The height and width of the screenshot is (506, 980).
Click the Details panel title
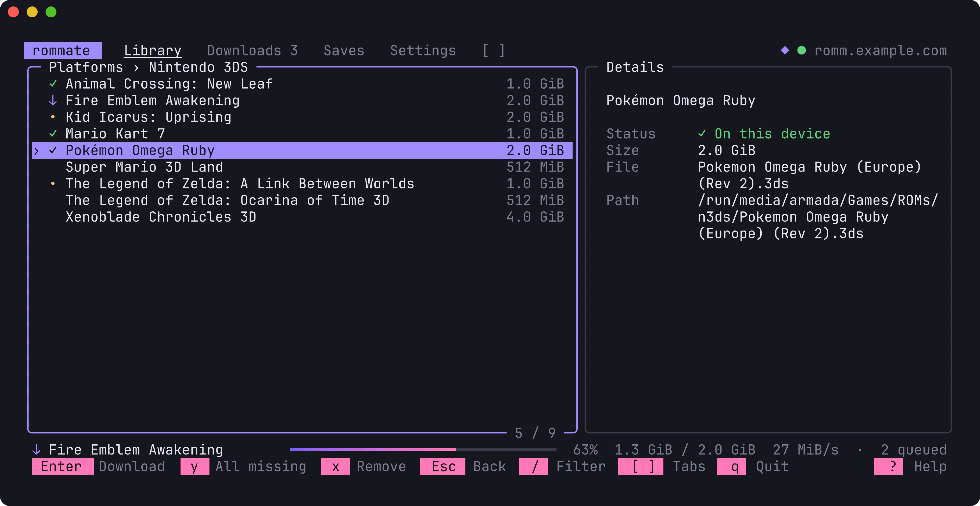tap(635, 67)
